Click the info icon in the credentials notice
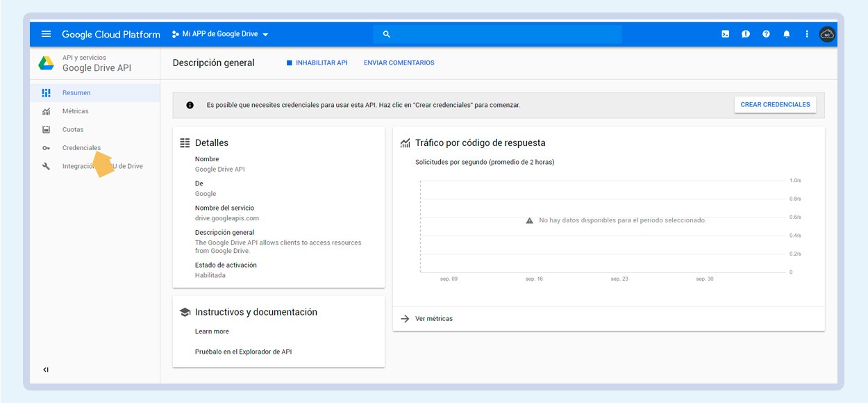This screenshot has height=403, width=868. pos(190,105)
